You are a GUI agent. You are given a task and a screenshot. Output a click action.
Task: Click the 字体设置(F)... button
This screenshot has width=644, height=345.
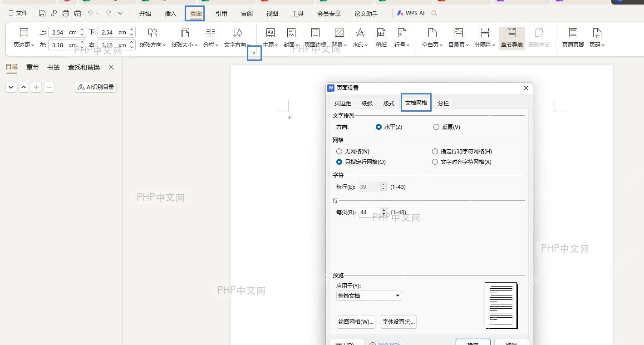pos(398,322)
